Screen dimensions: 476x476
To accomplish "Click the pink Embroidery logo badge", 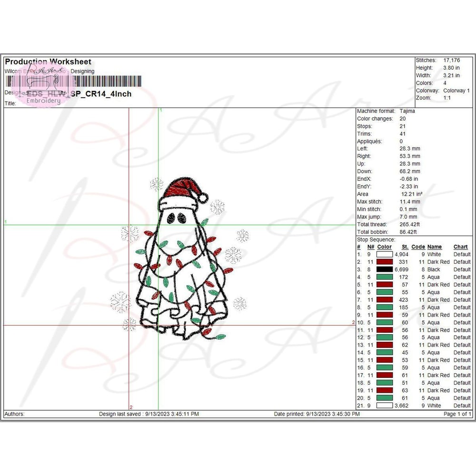I will tap(44, 89).
